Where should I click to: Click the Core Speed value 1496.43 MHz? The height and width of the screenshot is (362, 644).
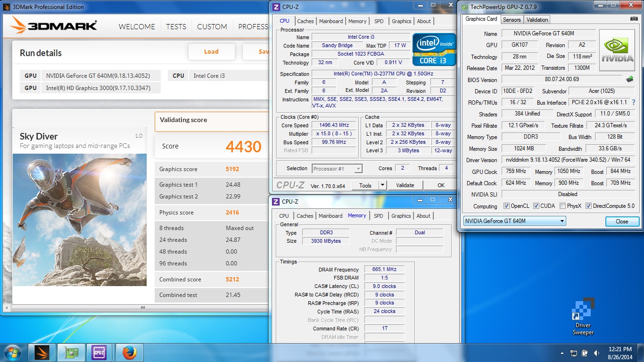[335, 125]
